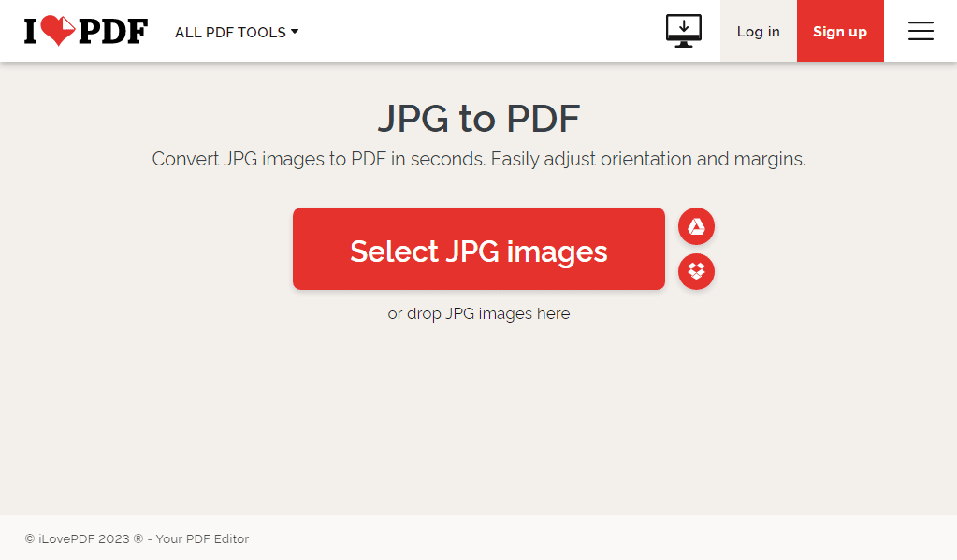Click the bold PDF letters in the logo

coord(113,32)
